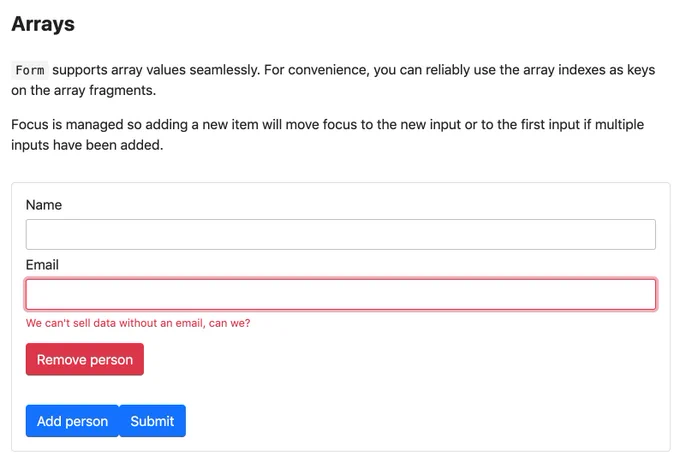680x456 pixels.
Task: Click the paragraph about array indexes as keys
Action: tap(333, 80)
